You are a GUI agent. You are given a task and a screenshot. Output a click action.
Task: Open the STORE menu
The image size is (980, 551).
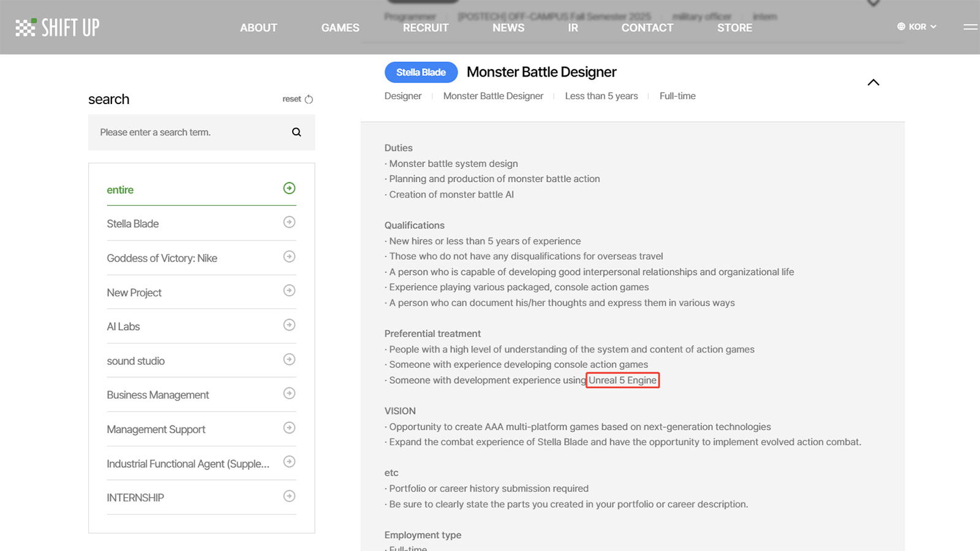[x=734, y=28]
